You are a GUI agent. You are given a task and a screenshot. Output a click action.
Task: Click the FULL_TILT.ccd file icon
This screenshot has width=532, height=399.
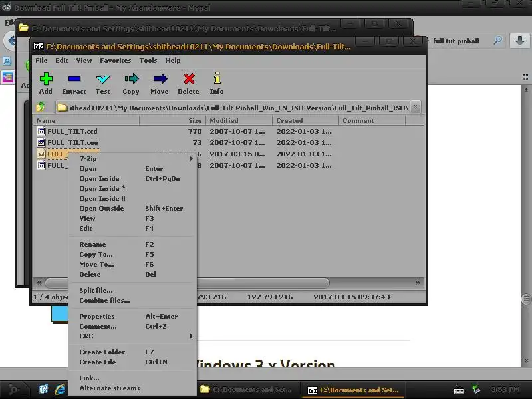tap(41, 131)
